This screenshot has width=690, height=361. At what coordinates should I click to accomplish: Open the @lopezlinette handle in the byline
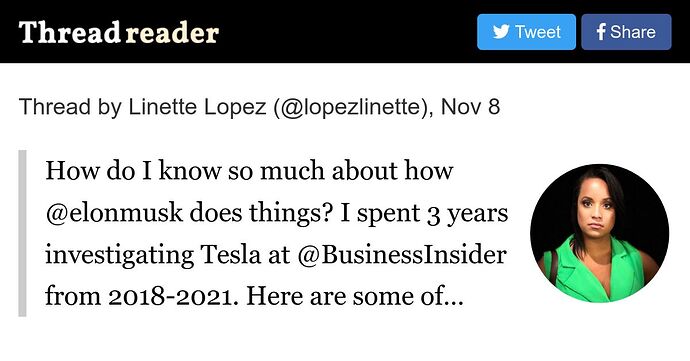tap(350, 107)
